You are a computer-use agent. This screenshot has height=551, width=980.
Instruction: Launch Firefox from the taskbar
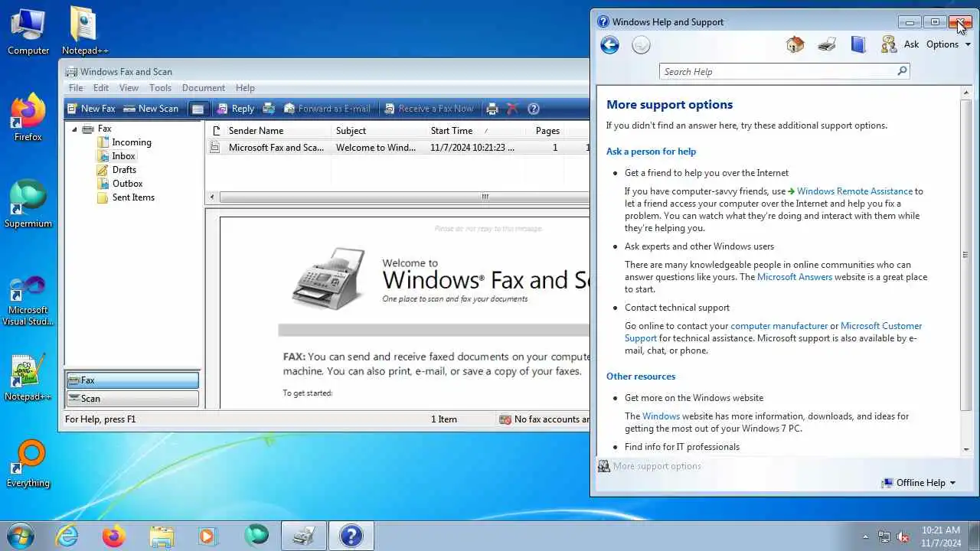(114, 536)
